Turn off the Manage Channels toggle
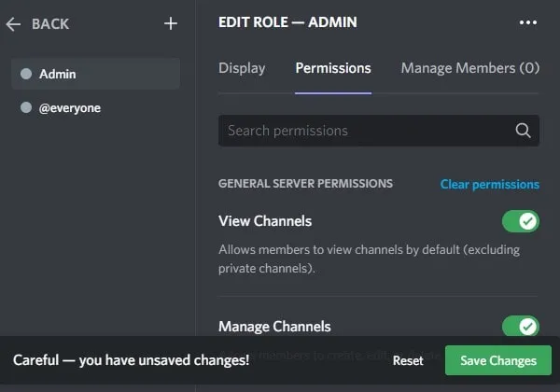Screen dimensions: 560x392 pyautogui.click(x=520, y=327)
